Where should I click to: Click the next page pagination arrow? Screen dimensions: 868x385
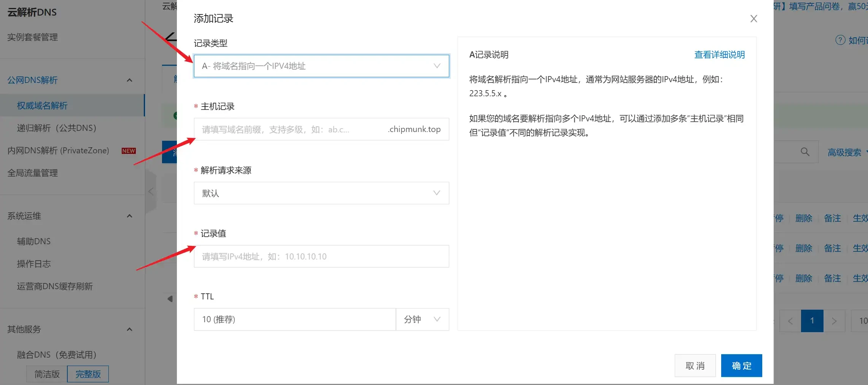(x=835, y=321)
